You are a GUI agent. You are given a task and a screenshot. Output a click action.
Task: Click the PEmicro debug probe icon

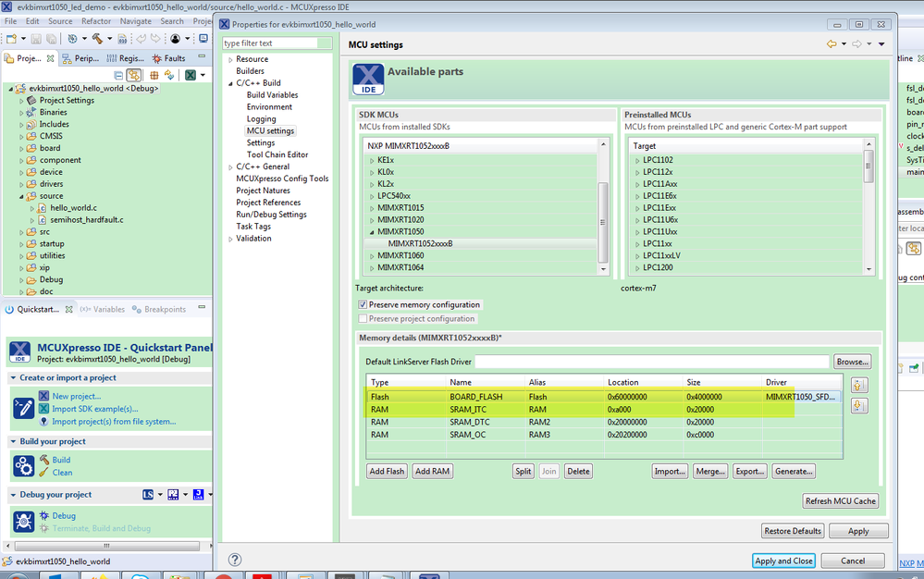coord(173,495)
